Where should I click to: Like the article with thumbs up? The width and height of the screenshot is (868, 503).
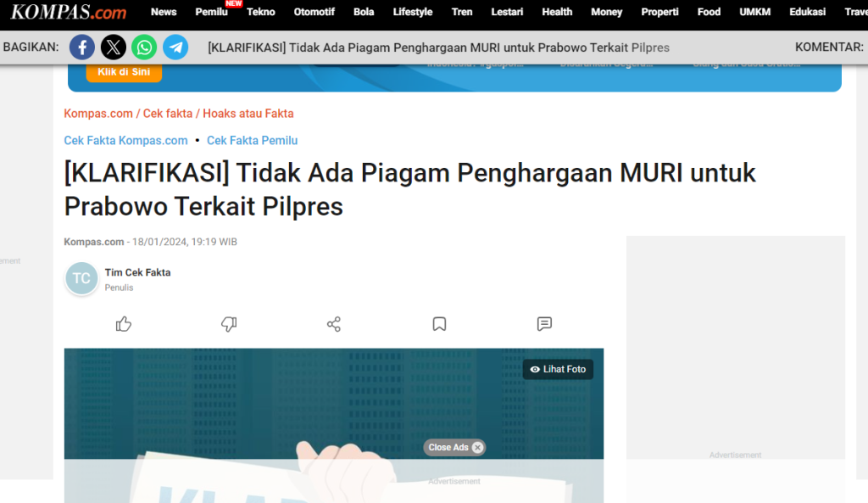point(124,324)
